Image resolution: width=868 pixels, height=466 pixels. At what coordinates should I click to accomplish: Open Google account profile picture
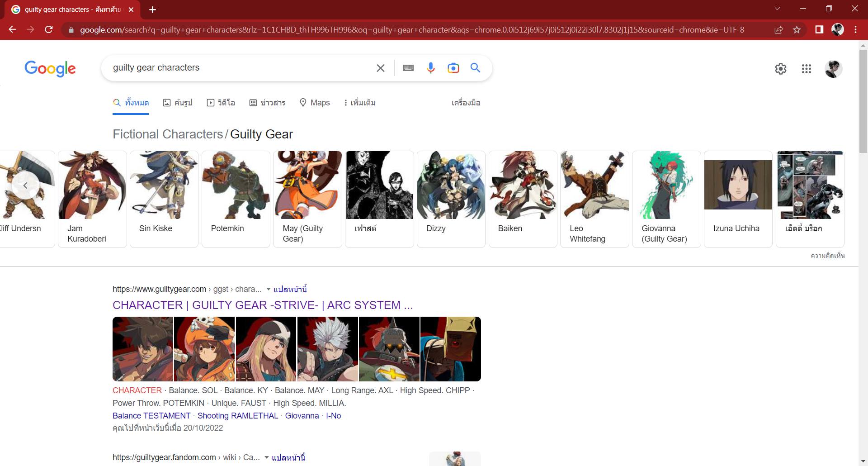pos(834,69)
